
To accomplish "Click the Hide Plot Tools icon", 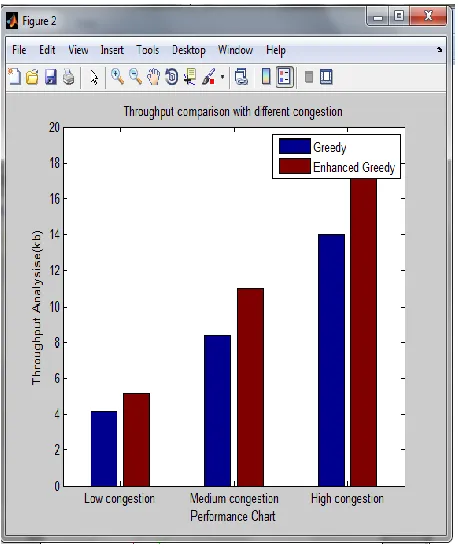I will [309, 77].
